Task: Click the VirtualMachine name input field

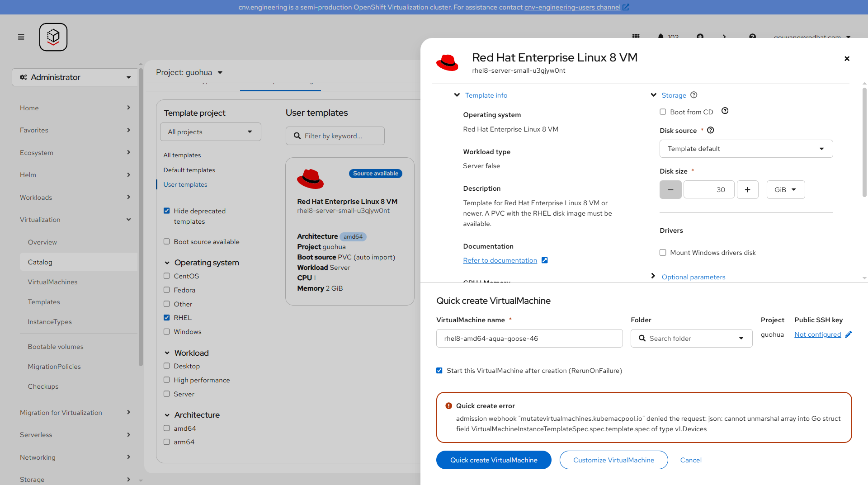Action: pyautogui.click(x=529, y=339)
